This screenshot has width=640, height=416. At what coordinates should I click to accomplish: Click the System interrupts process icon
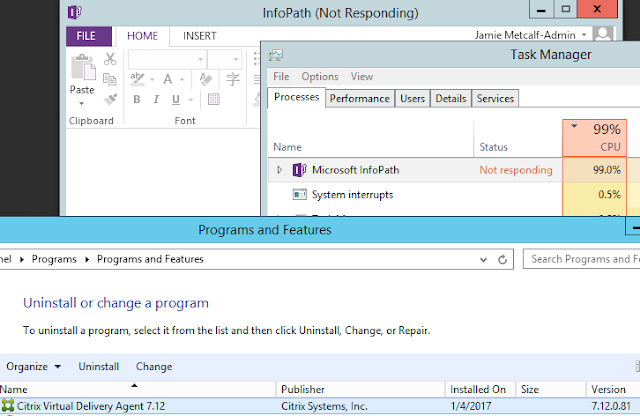click(299, 194)
